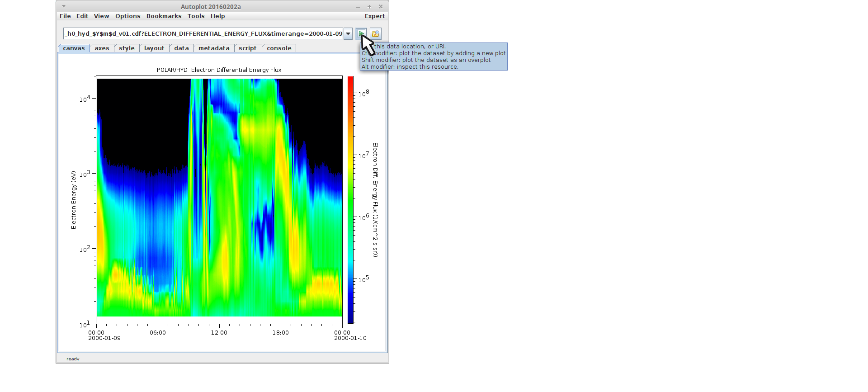
Task: Open the Options menu
Action: [x=127, y=16]
